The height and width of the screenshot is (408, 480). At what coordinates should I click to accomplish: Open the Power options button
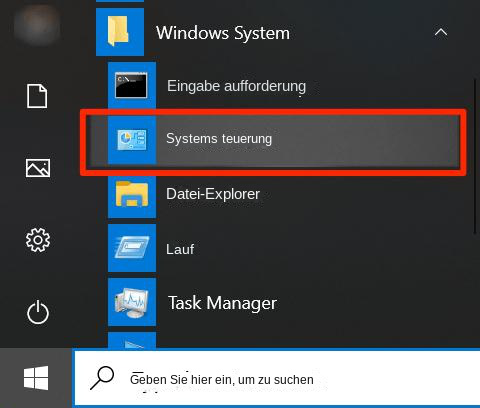click(38, 312)
